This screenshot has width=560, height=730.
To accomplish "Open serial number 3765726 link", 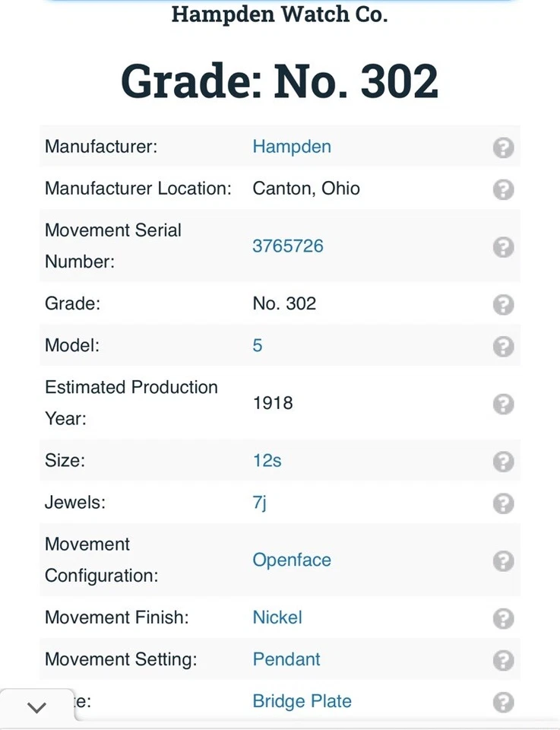I will click(x=288, y=246).
